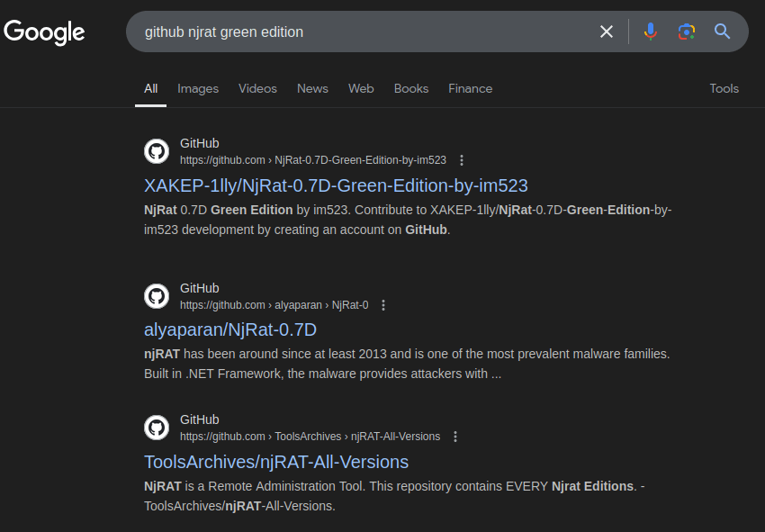Switch to the Videos tab
Viewport: 765px width, 532px height.
257,89
